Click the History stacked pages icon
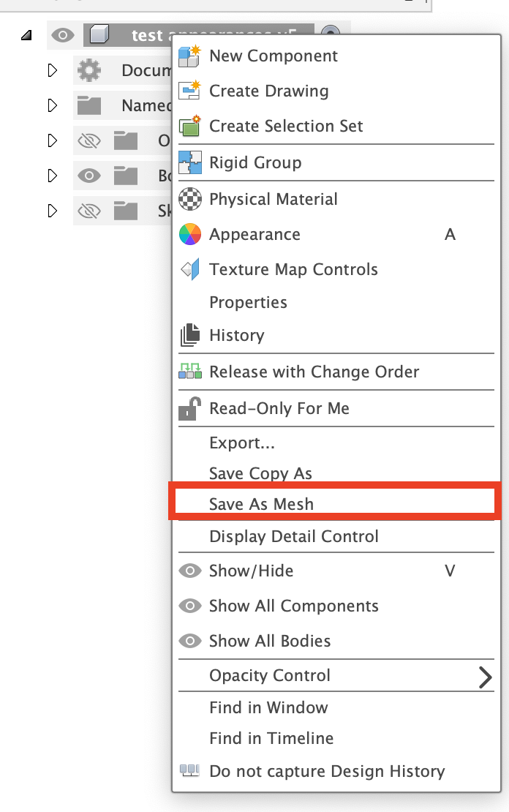The width and height of the screenshot is (509, 812). pos(189,335)
